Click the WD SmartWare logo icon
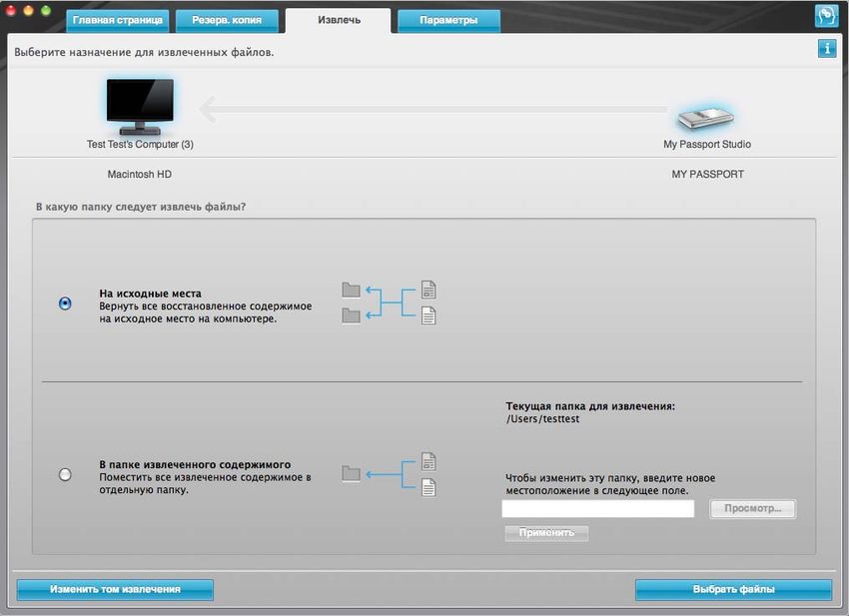Image resolution: width=849 pixels, height=616 pixels. click(826, 16)
